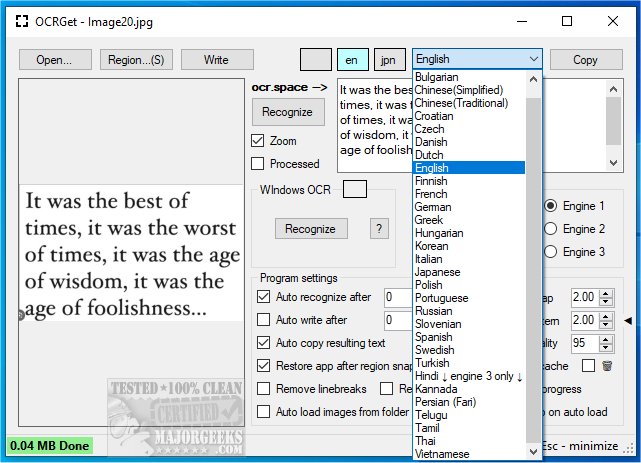Tick the checkbox next to the trash icon
Viewport: 641px width, 463px height.
tap(588, 365)
